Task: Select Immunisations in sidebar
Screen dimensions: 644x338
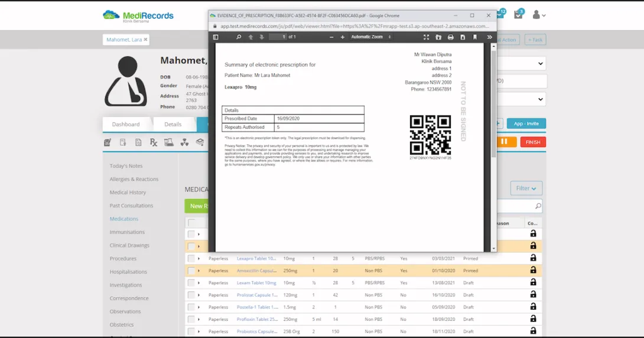Action: [x=127, y=232]
